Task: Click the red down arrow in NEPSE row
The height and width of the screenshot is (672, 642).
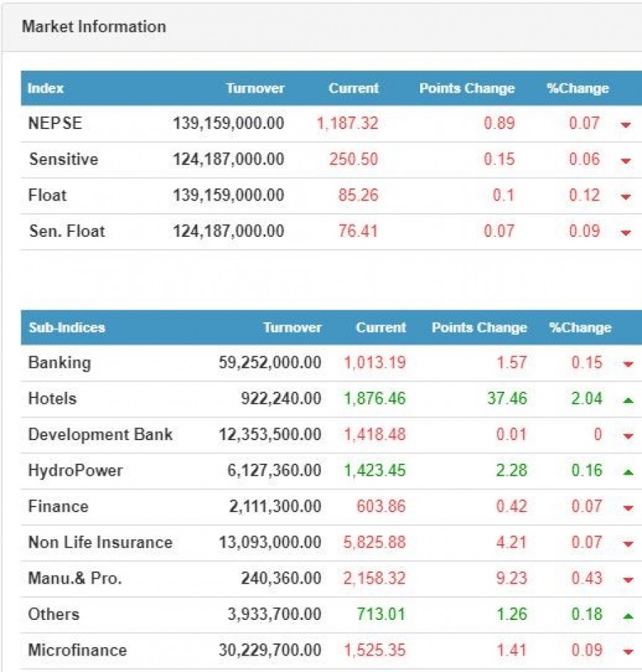Action: 626,125
